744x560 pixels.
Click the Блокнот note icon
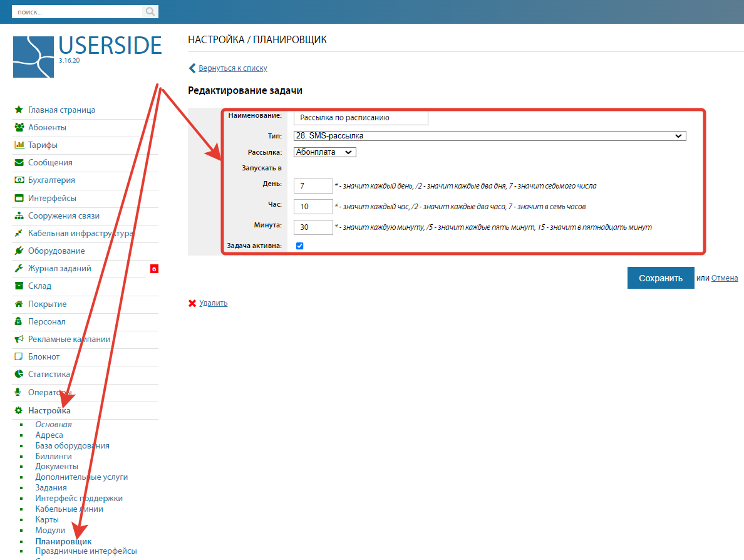(19, 356)
